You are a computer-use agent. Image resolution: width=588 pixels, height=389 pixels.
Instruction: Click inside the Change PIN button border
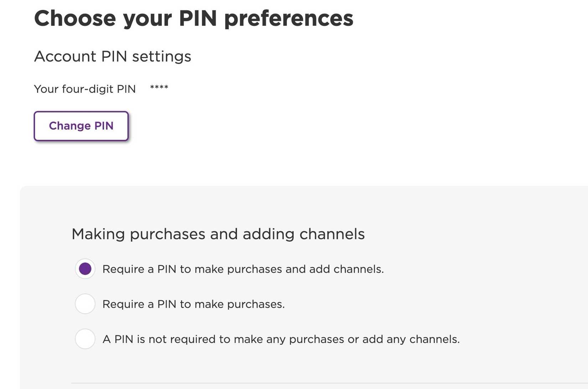click(81, 126)
